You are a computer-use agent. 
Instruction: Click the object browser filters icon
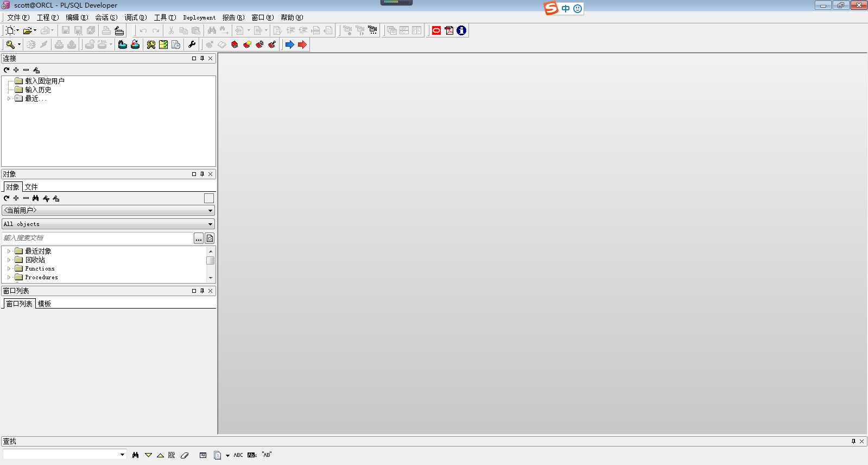click(x=46, y=198)
